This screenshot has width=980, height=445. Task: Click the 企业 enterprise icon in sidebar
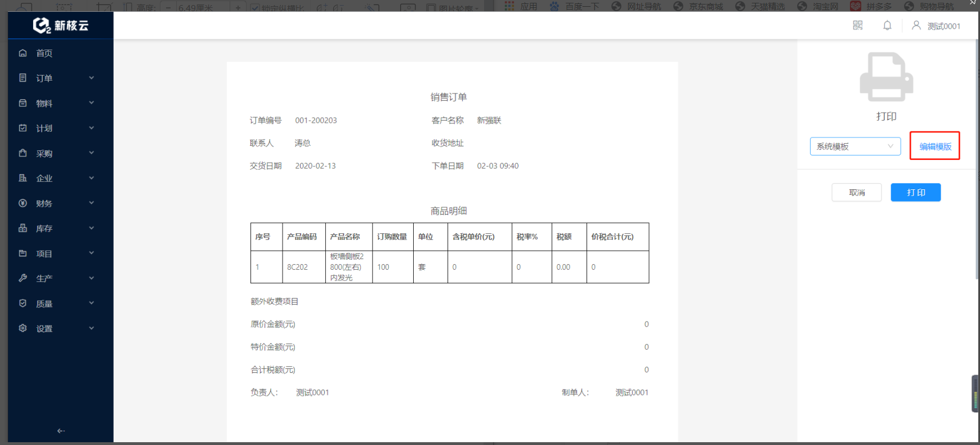pyautogui.click(x=23, y=178)
